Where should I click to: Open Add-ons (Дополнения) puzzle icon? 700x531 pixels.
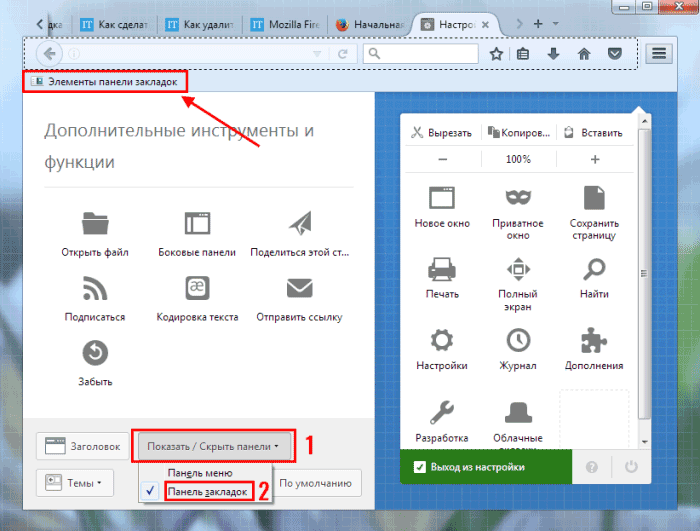coord(594,340)
